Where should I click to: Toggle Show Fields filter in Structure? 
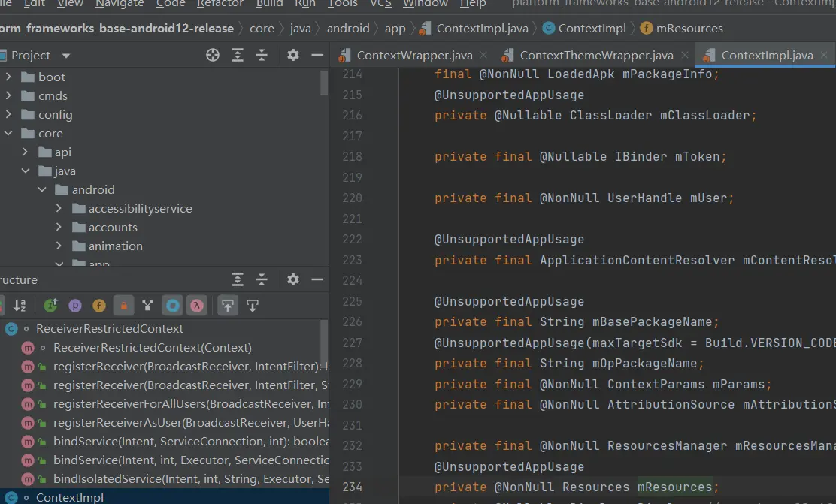pos(99,306)
